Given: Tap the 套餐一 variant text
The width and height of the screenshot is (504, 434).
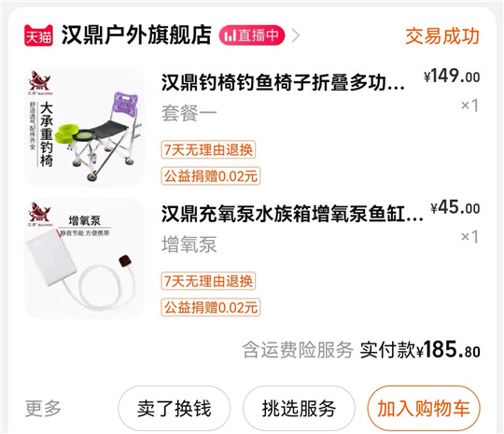Looking at the screenshot, I should 189,113.
